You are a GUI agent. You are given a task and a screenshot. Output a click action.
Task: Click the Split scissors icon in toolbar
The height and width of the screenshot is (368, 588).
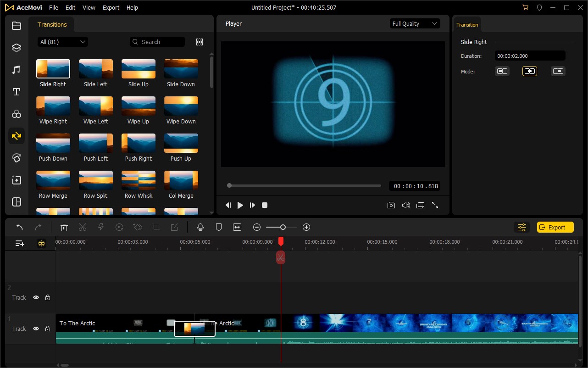(x=83, y=227)
